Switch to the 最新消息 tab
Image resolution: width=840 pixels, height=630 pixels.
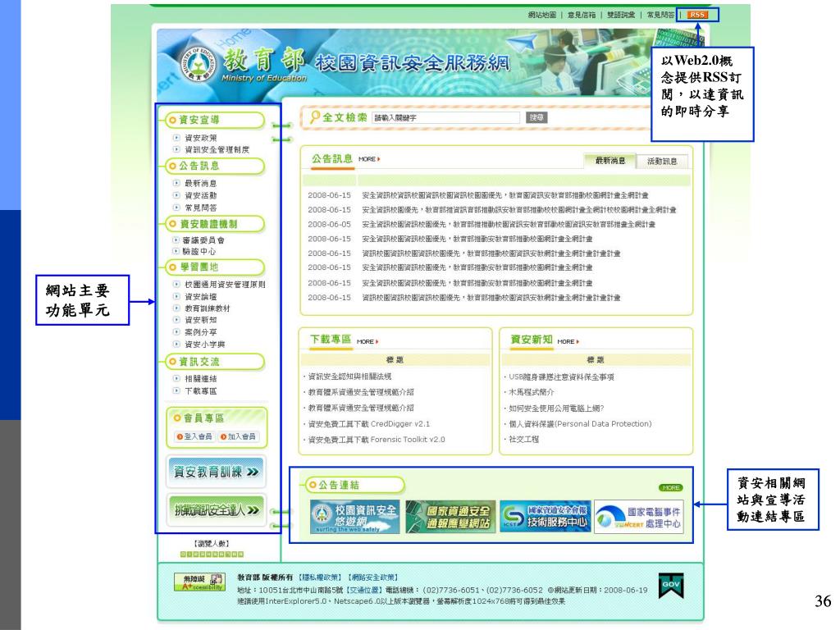(609, 161)
